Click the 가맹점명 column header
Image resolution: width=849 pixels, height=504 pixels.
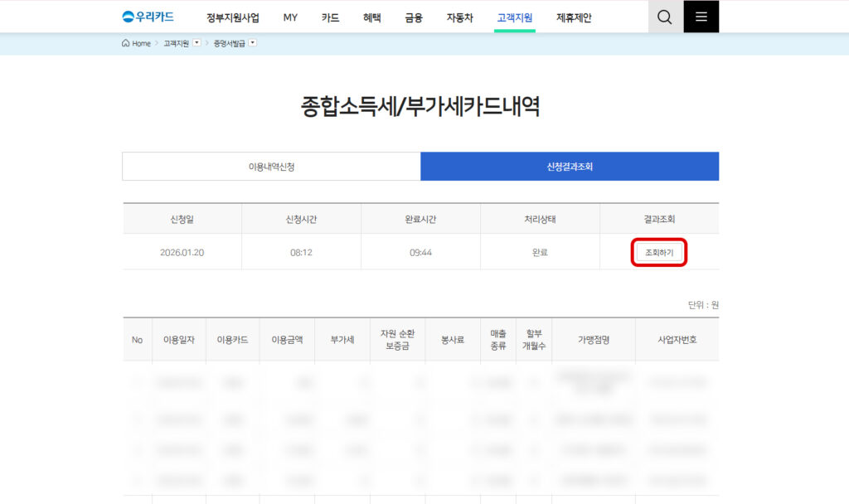pyautogui.click(x=594, y=339)
